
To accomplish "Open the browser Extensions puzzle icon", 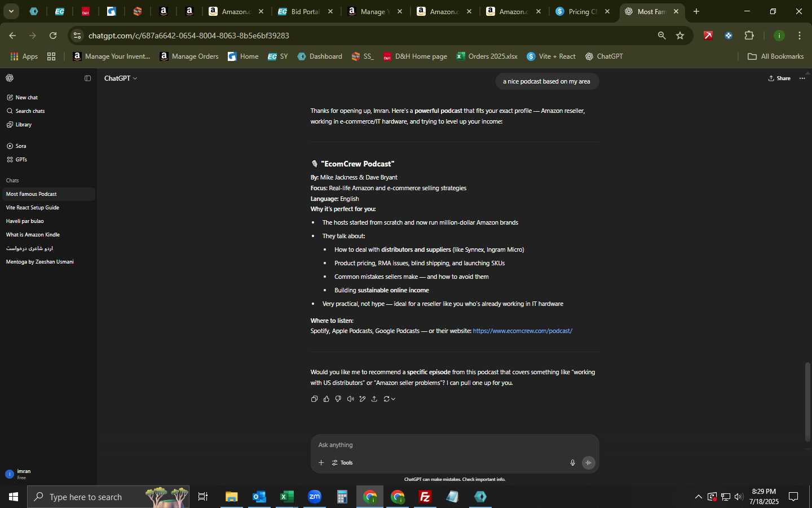I will pyautogui.click(x=749, y=36).
